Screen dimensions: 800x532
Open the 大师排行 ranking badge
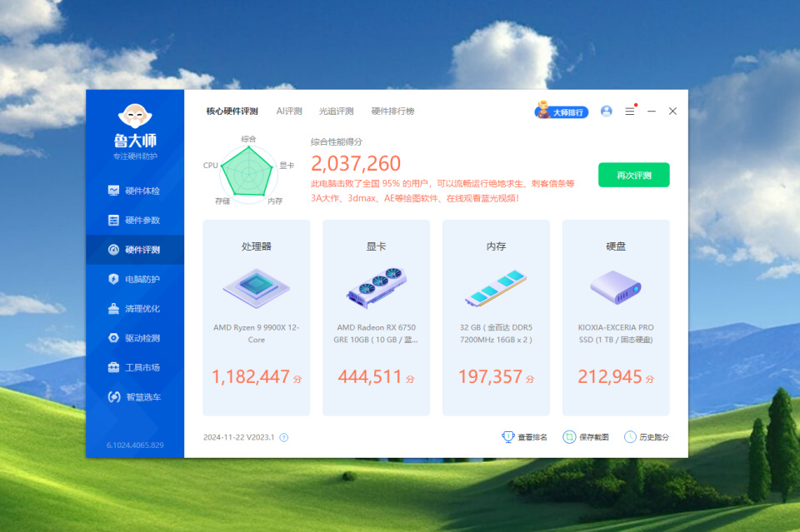(x=561, y=110)
